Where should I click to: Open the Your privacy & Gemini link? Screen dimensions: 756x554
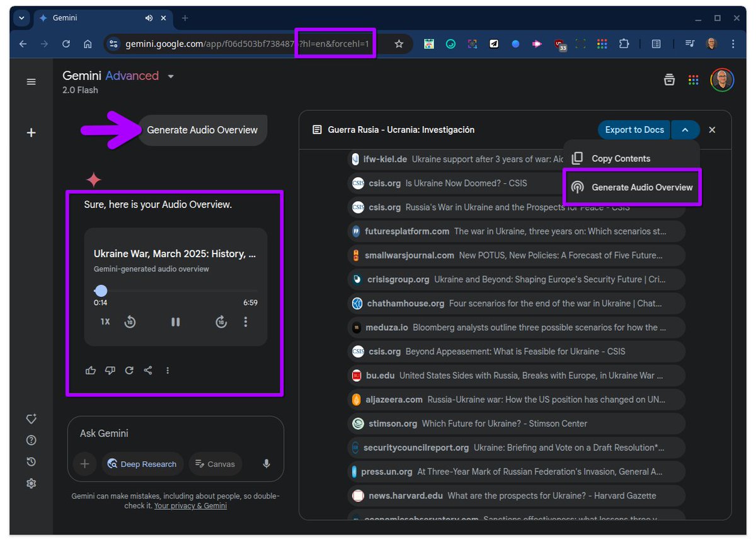(190, 506)
